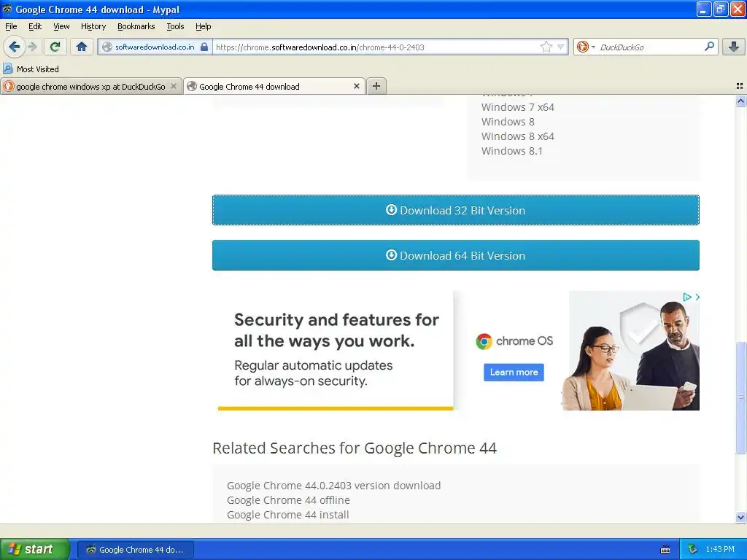Open the Most Visited bookmarks folder

pos(31,69)
